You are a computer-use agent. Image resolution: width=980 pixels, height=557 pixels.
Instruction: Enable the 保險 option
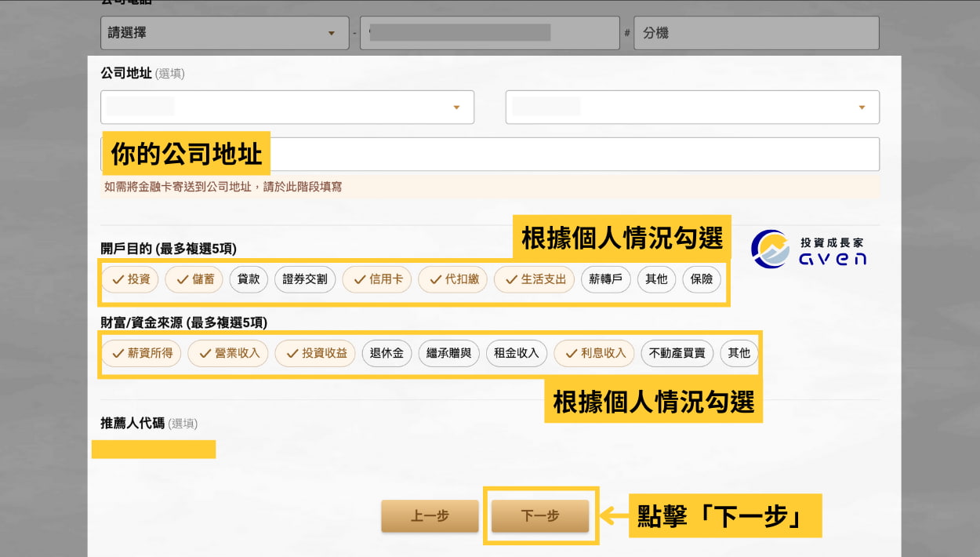(700, 279)
